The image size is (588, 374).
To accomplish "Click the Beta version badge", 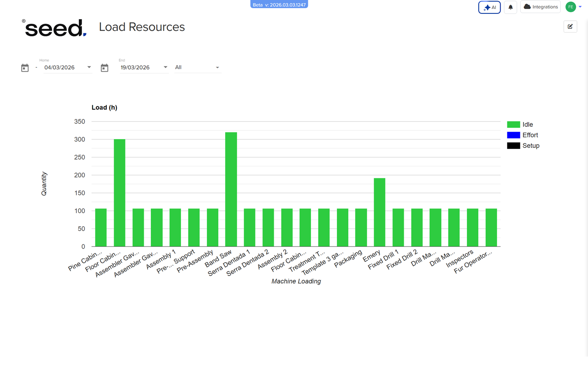I will point(279,4).
